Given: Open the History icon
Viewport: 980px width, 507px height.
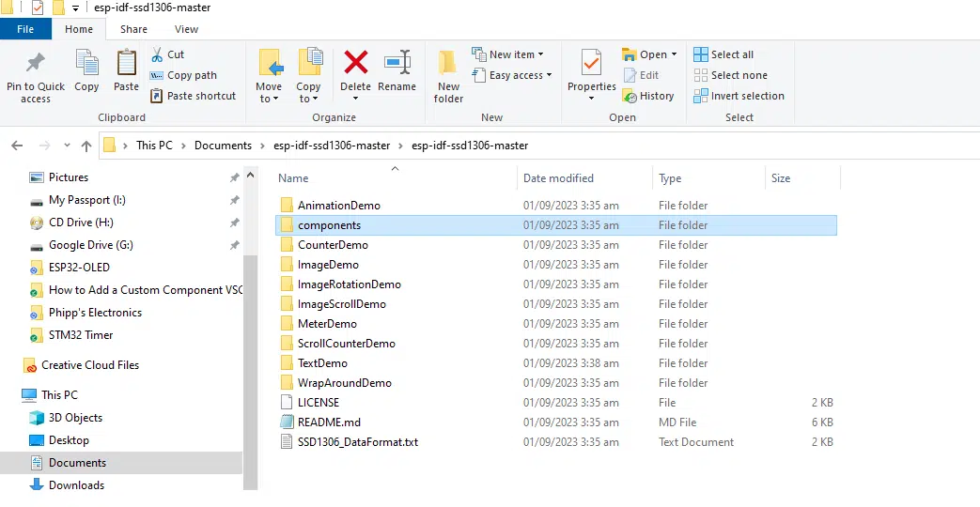Looking at the screenshot, I should coord(630,96).
